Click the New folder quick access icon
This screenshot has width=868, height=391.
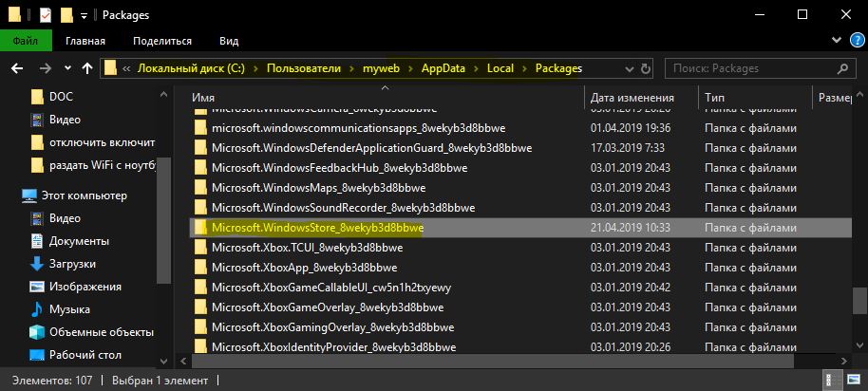coord(66,15)
